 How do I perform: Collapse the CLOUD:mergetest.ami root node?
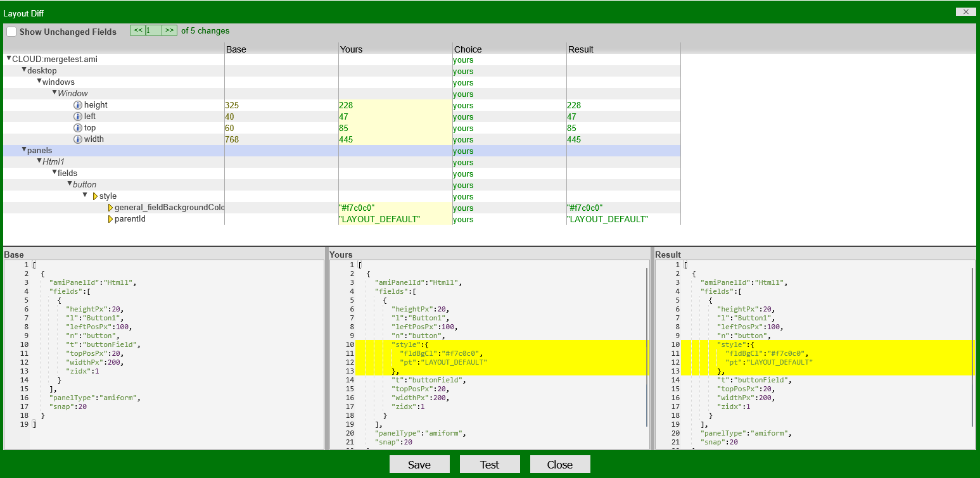pos(8,58)
